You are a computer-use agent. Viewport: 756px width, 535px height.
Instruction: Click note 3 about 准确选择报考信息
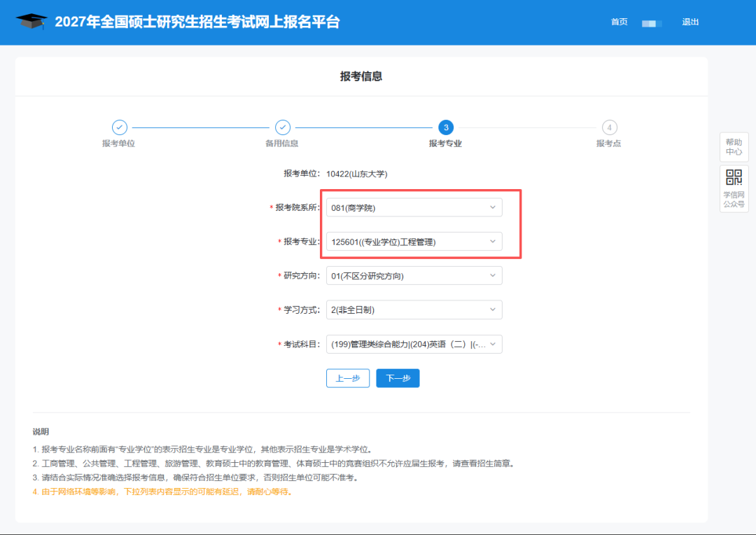197,478
